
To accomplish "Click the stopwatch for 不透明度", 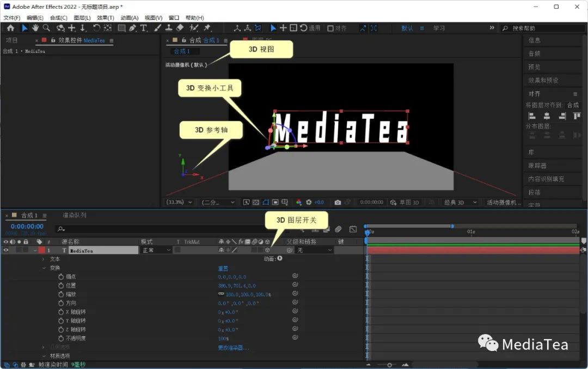I will (x=61, y=338).
